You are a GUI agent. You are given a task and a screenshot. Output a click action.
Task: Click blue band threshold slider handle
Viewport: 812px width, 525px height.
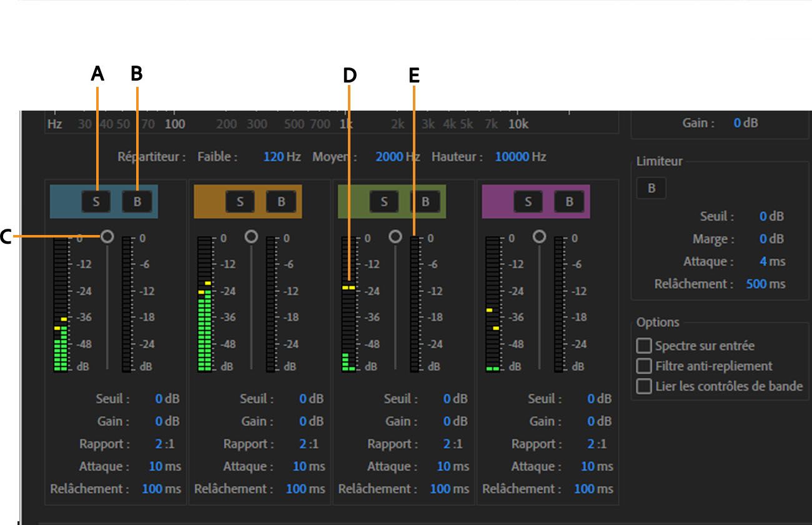pos(107,236)
